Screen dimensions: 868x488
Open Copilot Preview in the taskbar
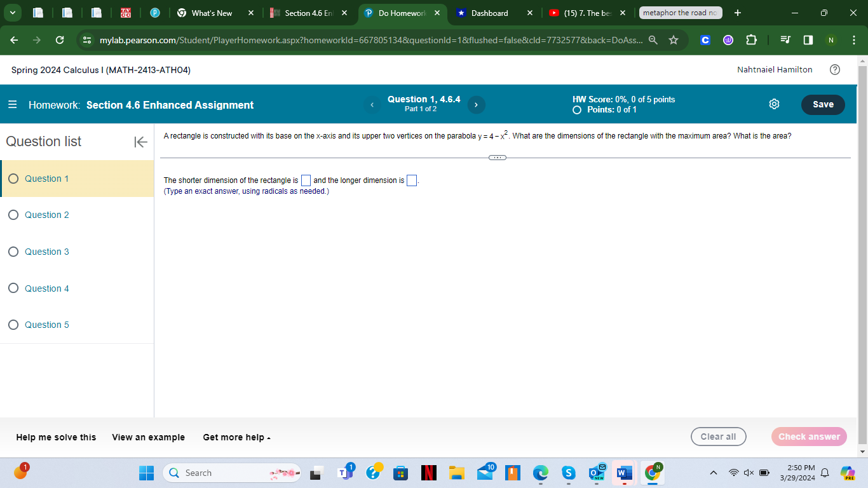(x=848, y=473)
